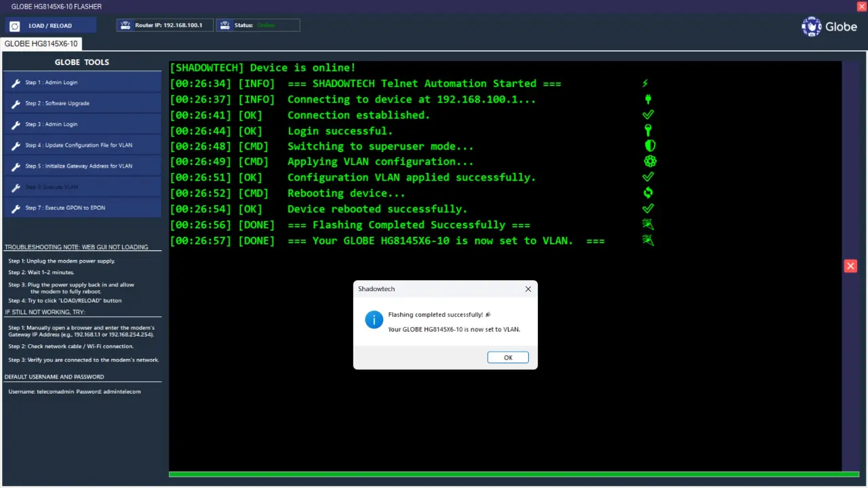868x488 pixels.
Task: Click the heading 'TROUBLESHOOTING NOTE: WEB GUI NOT LOADING'
Action: coord(77,247)
